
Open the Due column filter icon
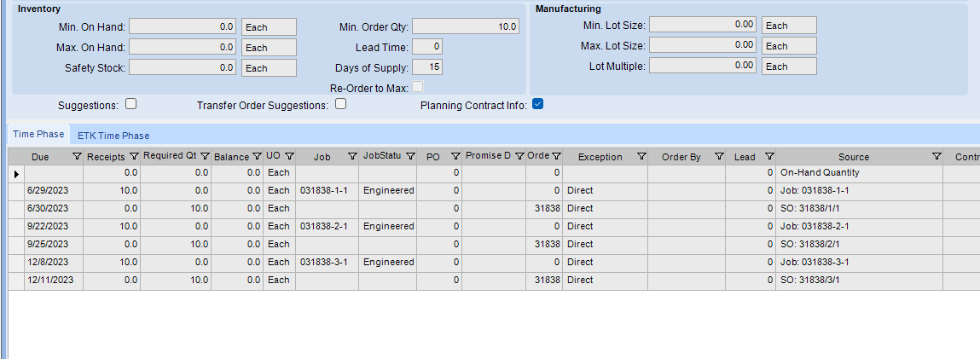[x=77, y=156]
